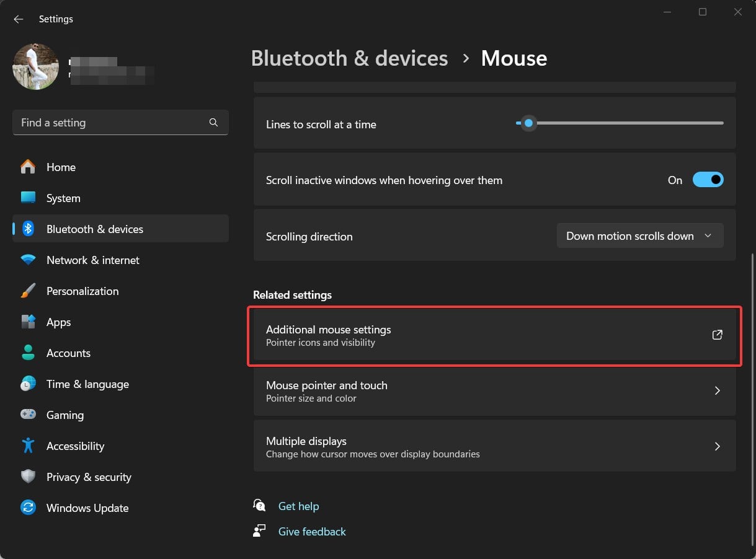Viewport: 756px width, 559px height.
Task: Click the user profile picture
Action: point(35,66)
